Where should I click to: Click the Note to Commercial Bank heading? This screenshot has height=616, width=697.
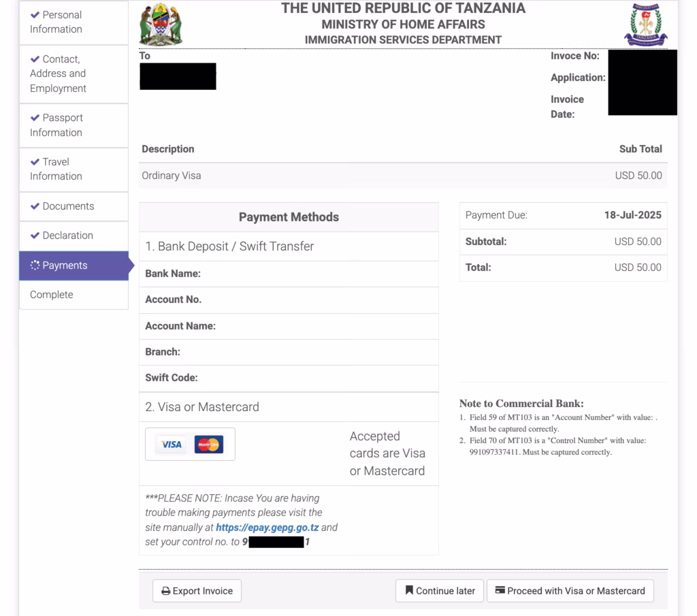[x=521, y=404]
